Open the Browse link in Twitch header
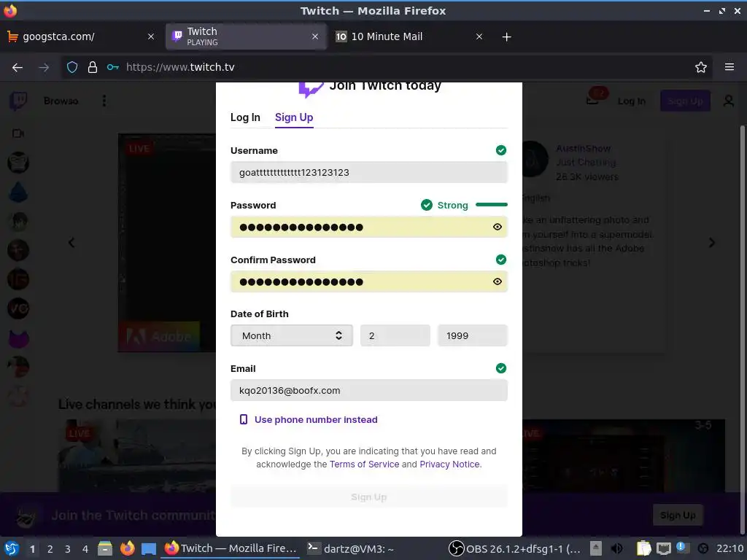Image resolution: width=747 pixels, height=560 pixels. [61, 101]
